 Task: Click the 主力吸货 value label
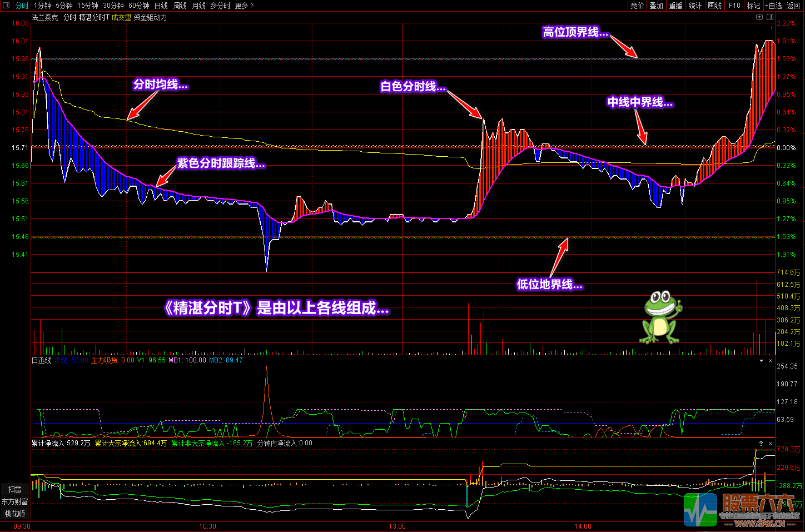pos(113,360)
